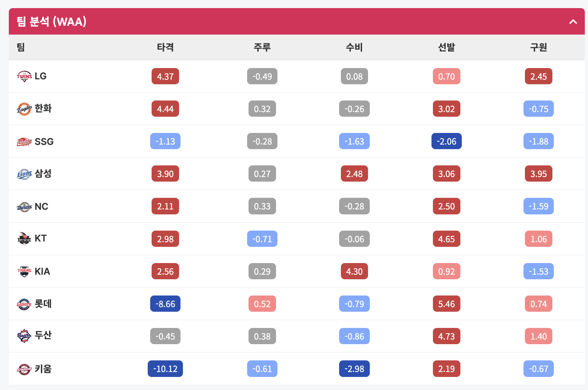Click the 키움 Heroes team logo
This screenshot has width=588, height=390.
pyautogui.click(x=24, y=369)
